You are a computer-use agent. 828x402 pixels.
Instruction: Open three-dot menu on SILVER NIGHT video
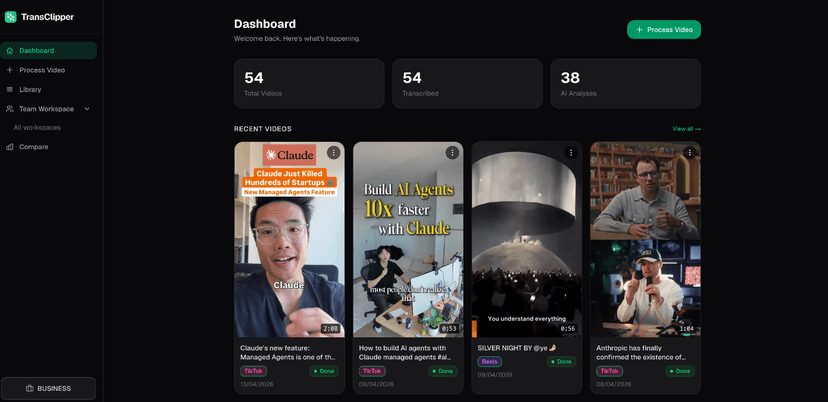pos(571,153)
